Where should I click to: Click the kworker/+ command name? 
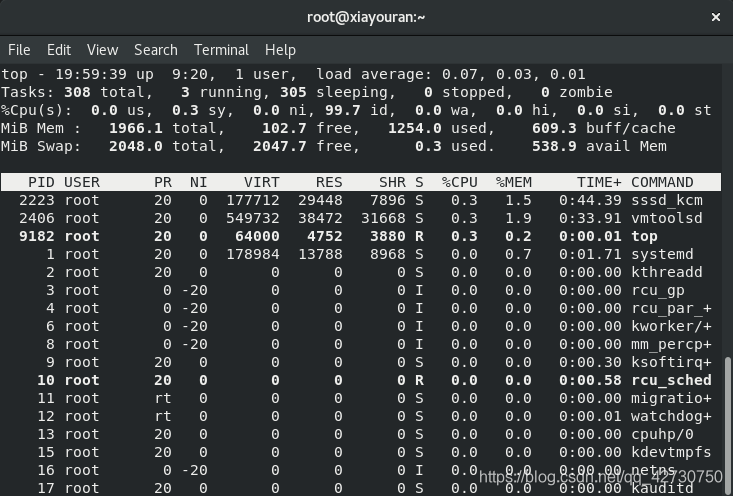[671, 326]
